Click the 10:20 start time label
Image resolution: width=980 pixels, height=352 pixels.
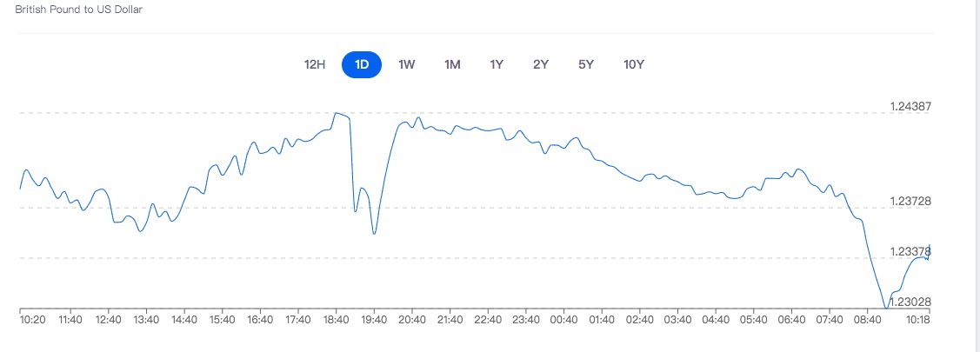pos(33,320)
